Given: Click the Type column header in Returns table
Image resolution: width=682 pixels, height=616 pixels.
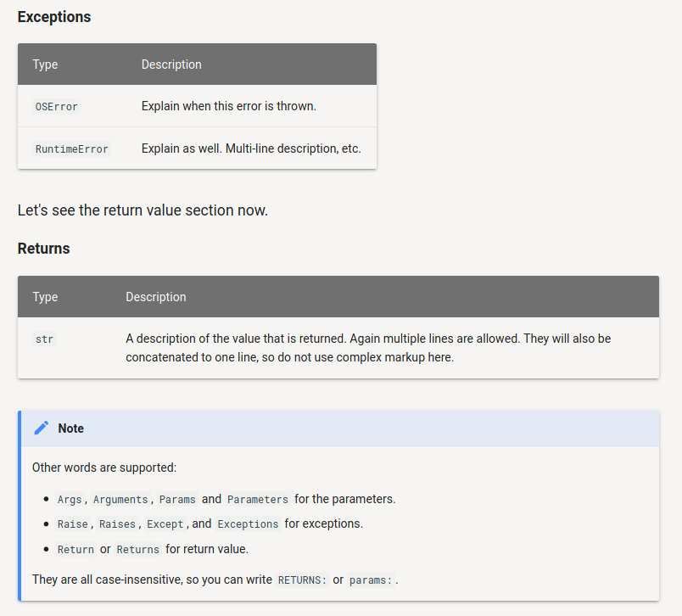Looking at the screenshot, I should tap(45, 297).
